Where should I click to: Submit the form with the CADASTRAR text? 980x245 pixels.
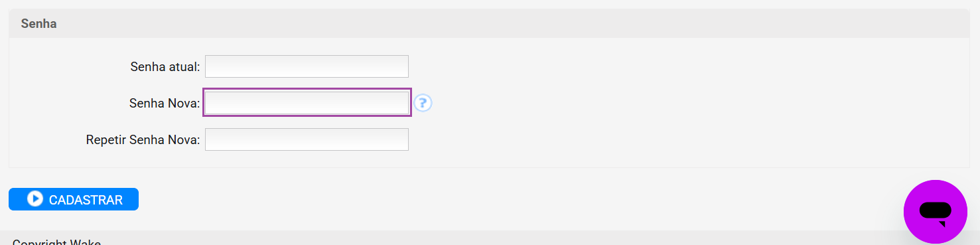point(86,200)
